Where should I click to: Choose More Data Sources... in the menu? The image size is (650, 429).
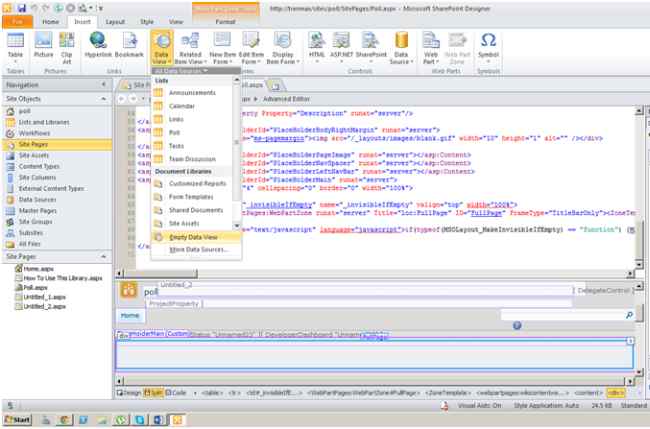[196, 249]
